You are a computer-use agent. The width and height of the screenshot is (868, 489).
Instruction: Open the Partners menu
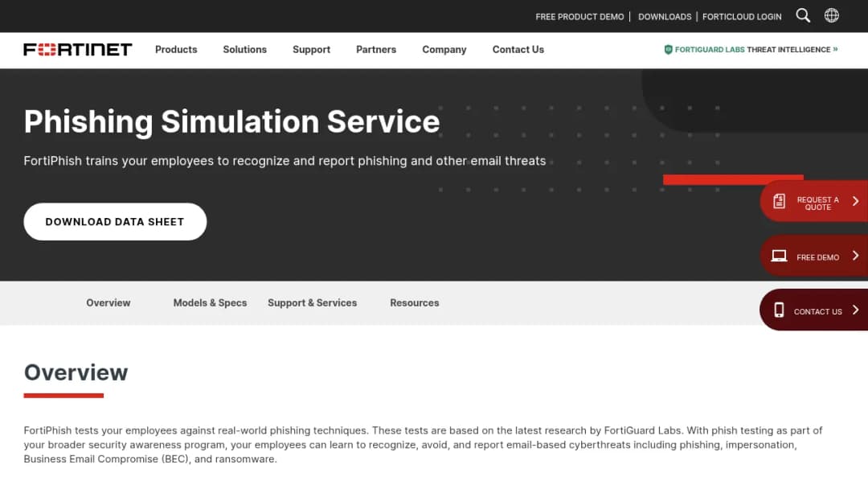click(376, 49)
